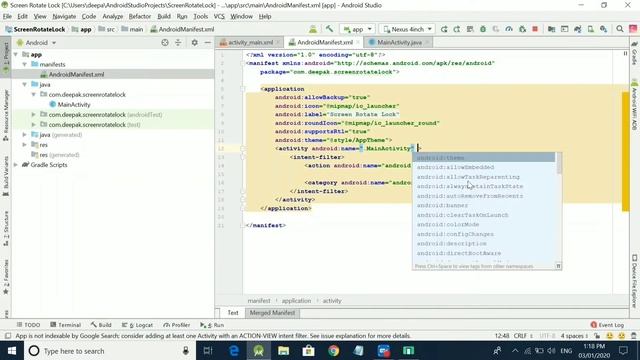Click the Rerun app toolbar icon
The image size is (640, 360).
click(444, 29)
